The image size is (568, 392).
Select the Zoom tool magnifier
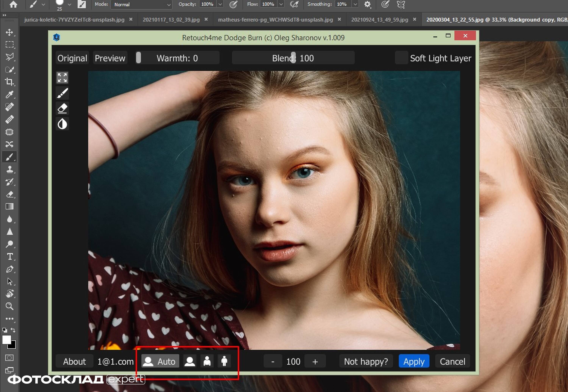point(9,306)
